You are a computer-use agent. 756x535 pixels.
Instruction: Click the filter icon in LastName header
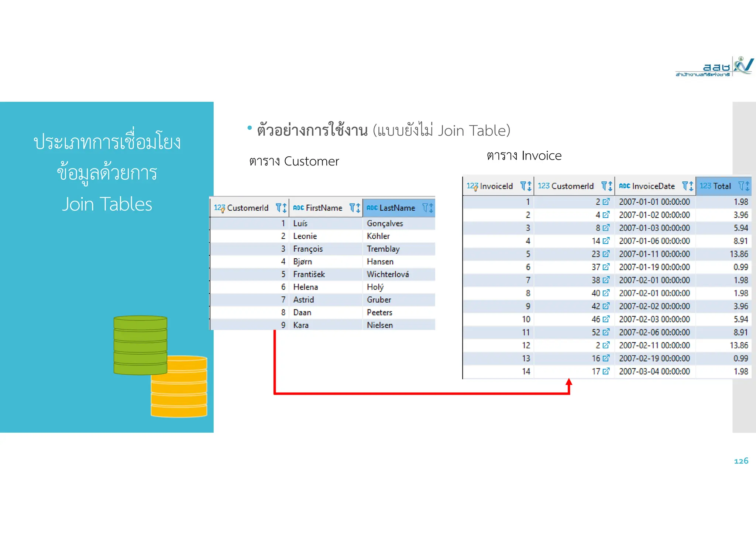(x=425, y=208)
